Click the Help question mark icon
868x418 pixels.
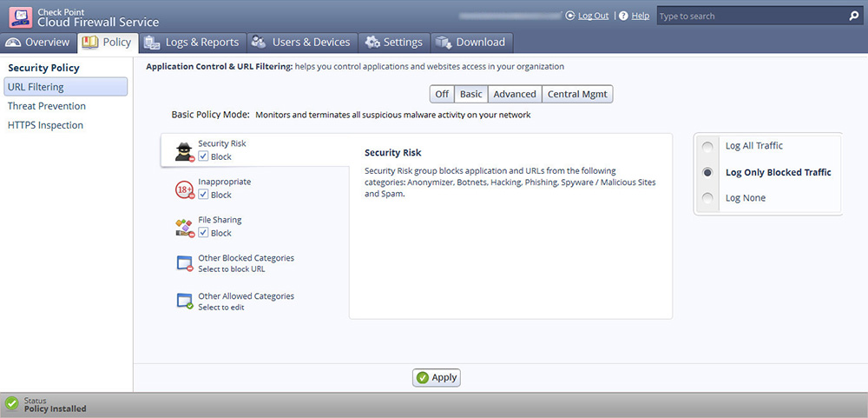[x=624, y=16]
